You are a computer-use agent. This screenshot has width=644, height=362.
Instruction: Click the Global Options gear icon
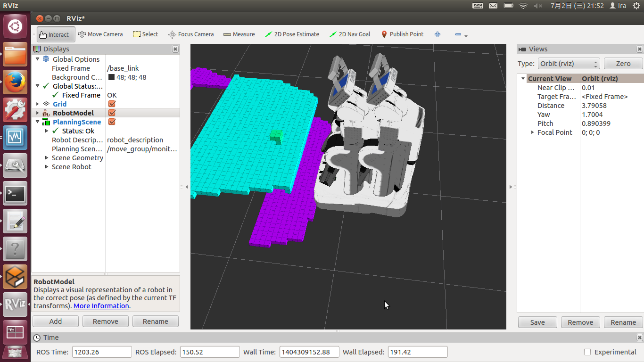(46, 59)
